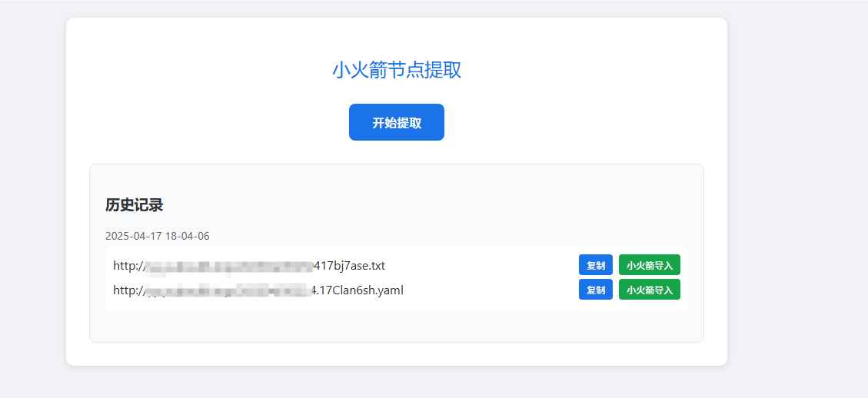868x398 pixels.
Task: Copy the link ending in 417bj7ase.txt
Action: pyautogui.click(x=595, y=265)
